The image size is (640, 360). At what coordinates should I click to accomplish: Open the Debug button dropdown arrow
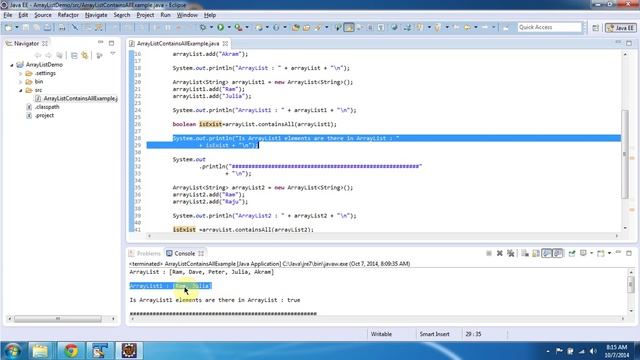click(x=211, y=27)
